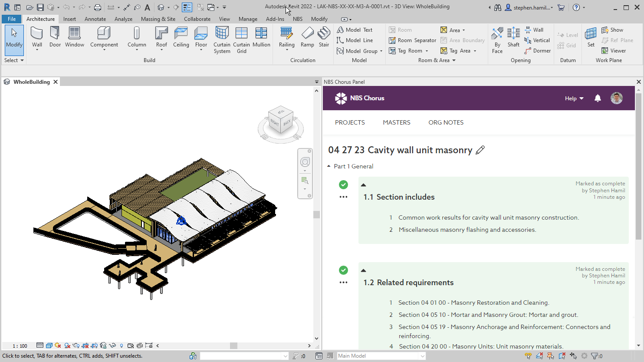This screenshot has width=644, height=362.
Task: Open the File menu
Action: point(11,19)
